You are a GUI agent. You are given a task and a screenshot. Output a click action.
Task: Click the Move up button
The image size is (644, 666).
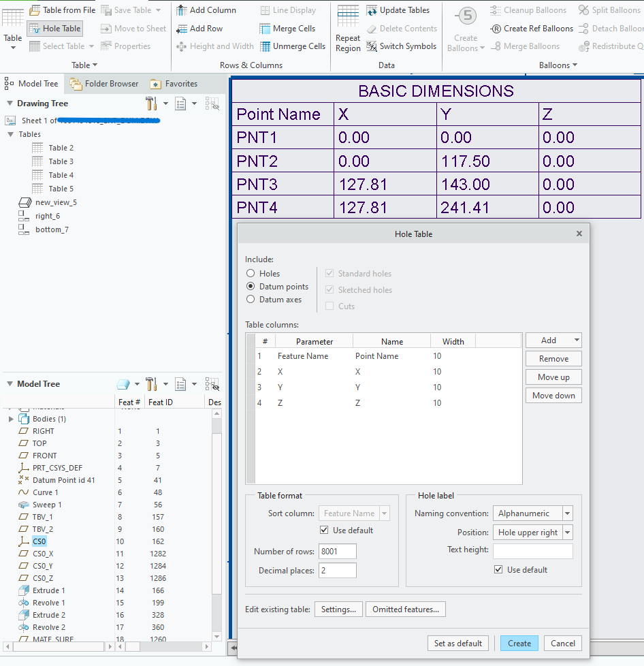(553, 377)
